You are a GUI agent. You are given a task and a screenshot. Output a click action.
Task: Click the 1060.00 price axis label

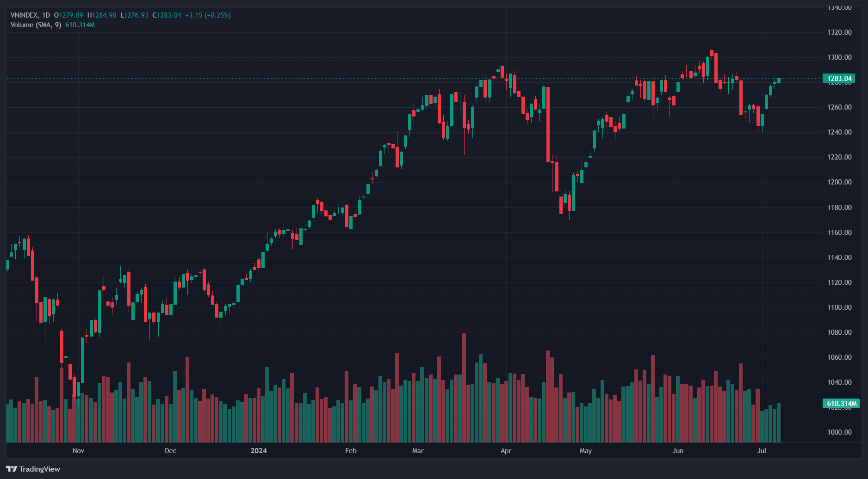click(839, 357)
